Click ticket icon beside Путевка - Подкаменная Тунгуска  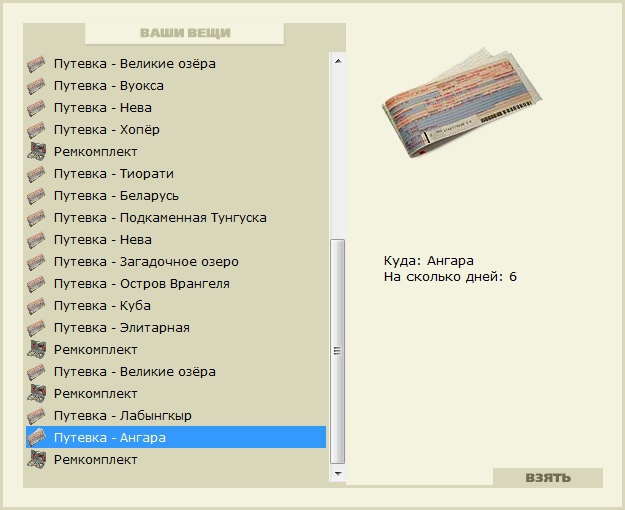coord(36,218)
